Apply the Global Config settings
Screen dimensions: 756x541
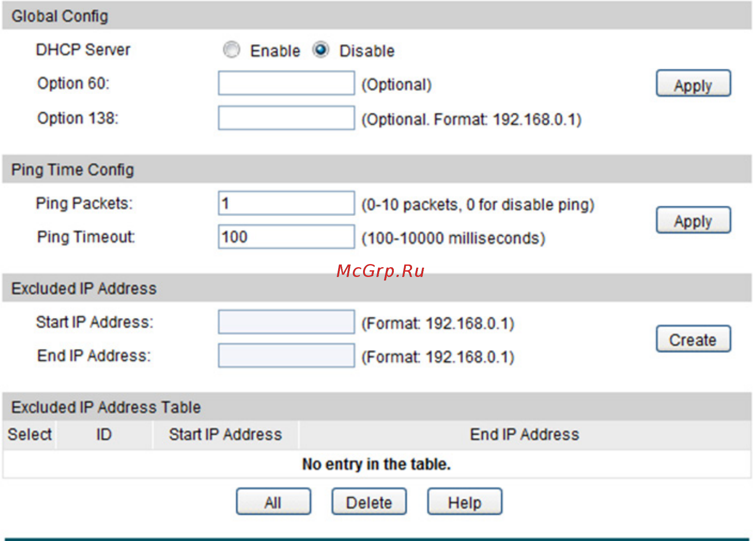click(693, 83)
